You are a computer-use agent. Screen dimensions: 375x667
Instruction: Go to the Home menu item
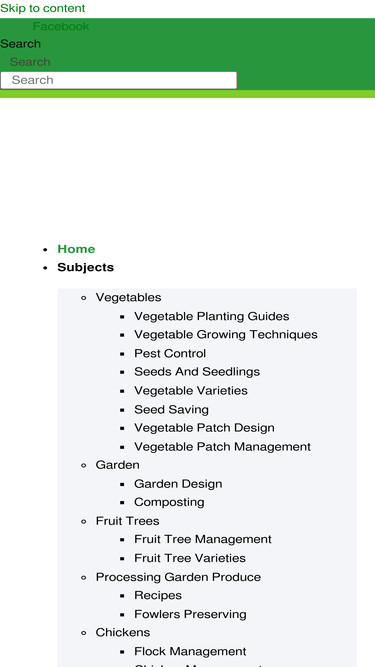tap(76, 249)
